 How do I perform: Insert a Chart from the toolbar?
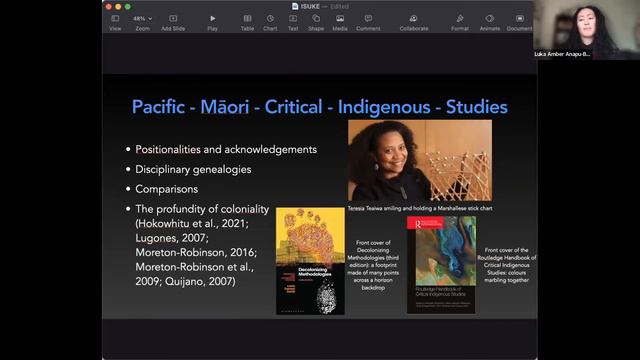pos(270,23)
